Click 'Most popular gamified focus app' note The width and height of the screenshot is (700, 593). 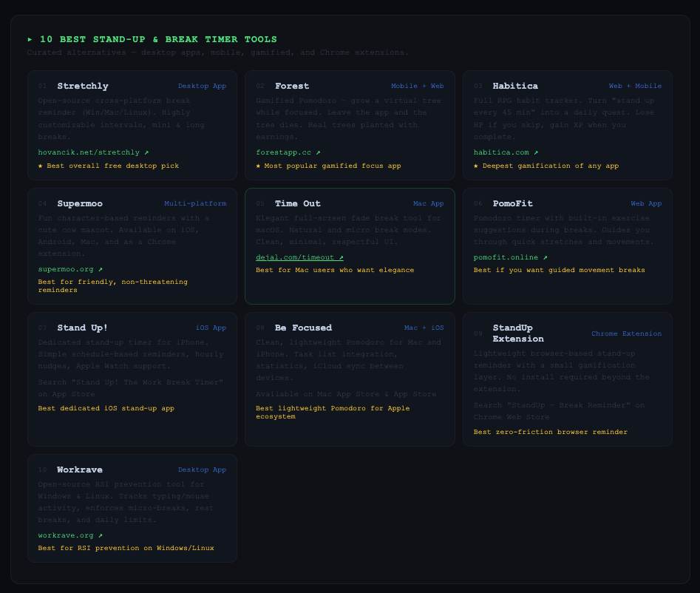point(329,166)
